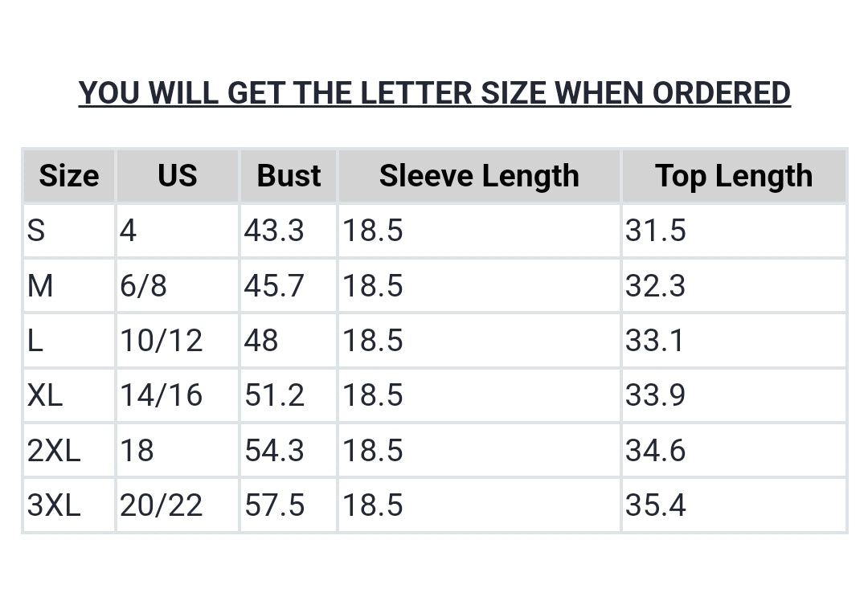Click the 'You will get the letter size' heading
This screenshot has height=597, width=868.
(x=434, y=93)
